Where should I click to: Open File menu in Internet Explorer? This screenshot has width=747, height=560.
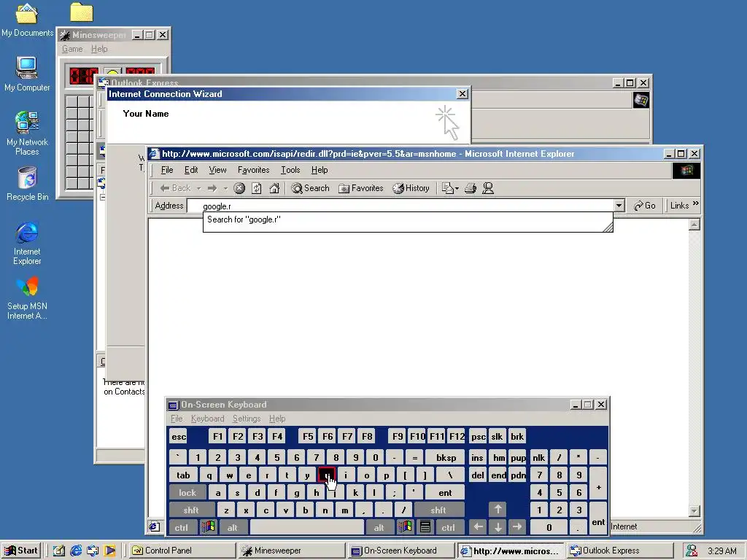tap(167, 170)
